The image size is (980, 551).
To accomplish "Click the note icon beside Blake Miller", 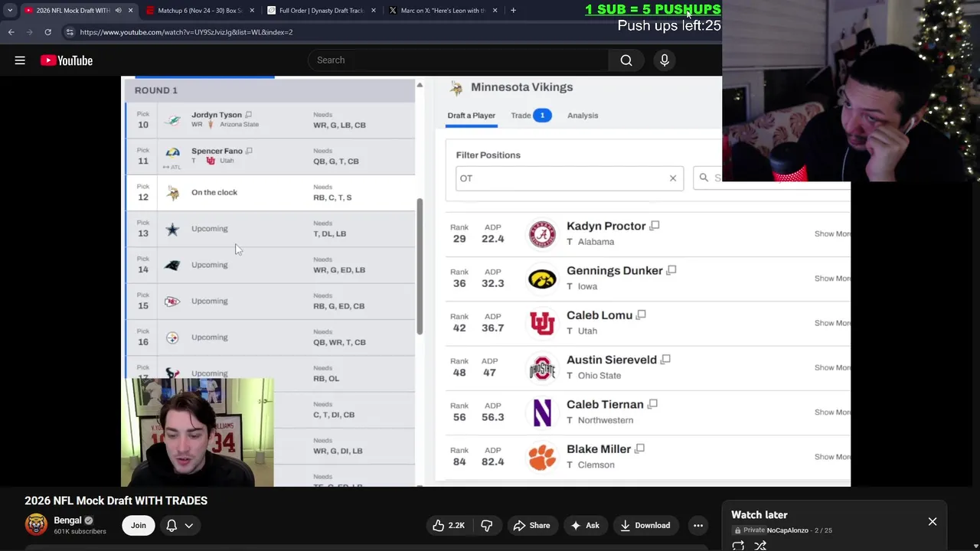I will tap(639, 448).
